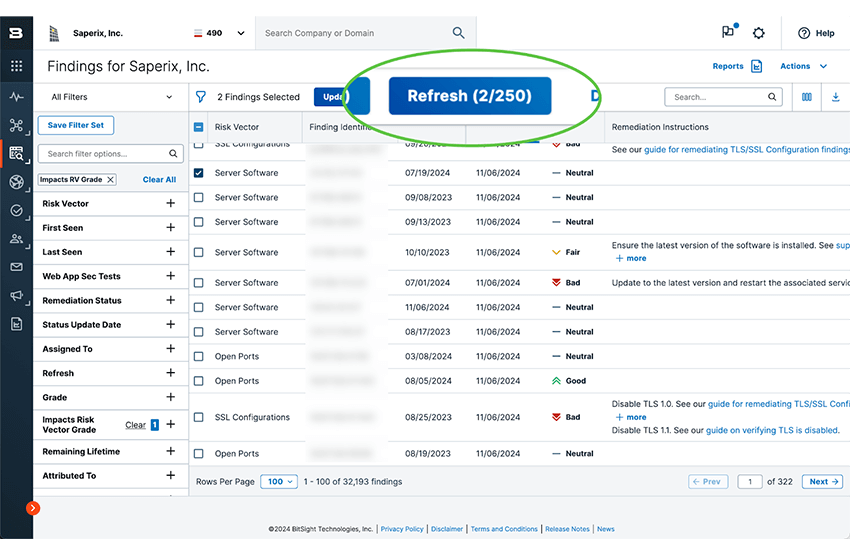Expand the Remediation Status filter

point(170,300)
